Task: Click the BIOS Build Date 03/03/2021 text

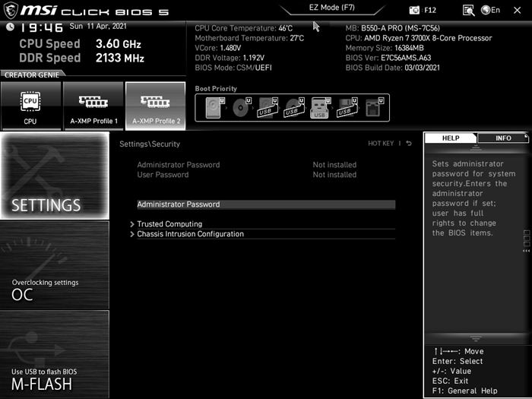Action: tap(393, 68)
